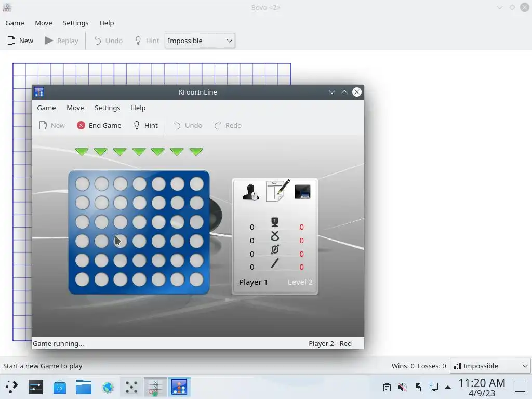Click Replay in the Bovo toolbar
Image resolution: width=532 pixels, height=399 pixels.
tap(61, 41)
